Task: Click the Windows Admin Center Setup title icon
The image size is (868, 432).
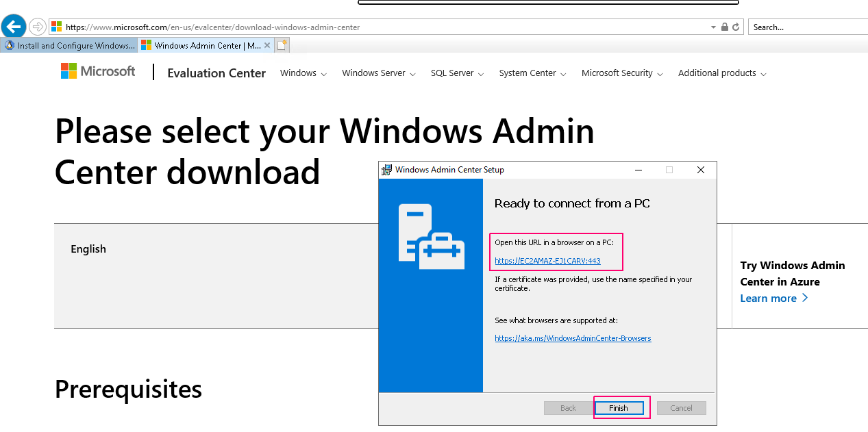Action: [387, 170]
